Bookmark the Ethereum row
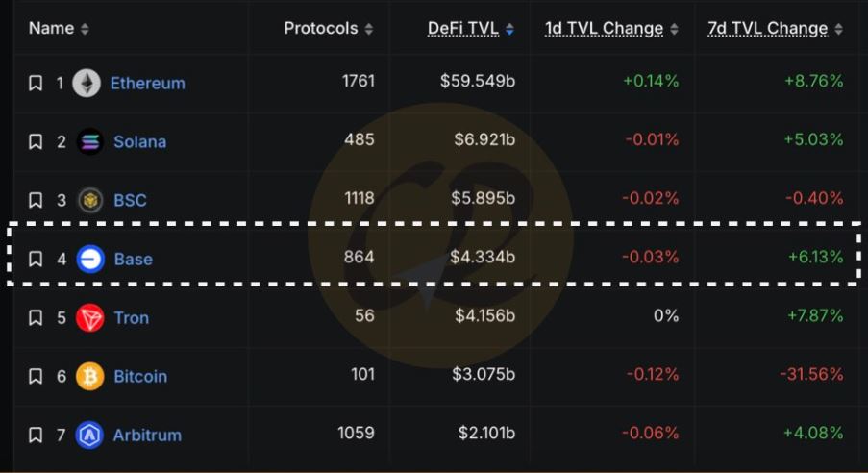Image resolution: width=868 pixels, height=473 pixels. click(x=36, y=84)
